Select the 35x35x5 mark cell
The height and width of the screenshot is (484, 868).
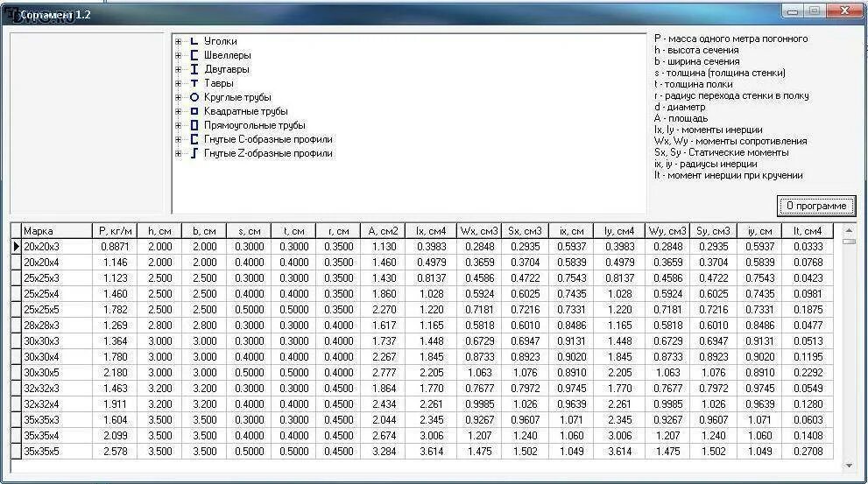(56, 452)
